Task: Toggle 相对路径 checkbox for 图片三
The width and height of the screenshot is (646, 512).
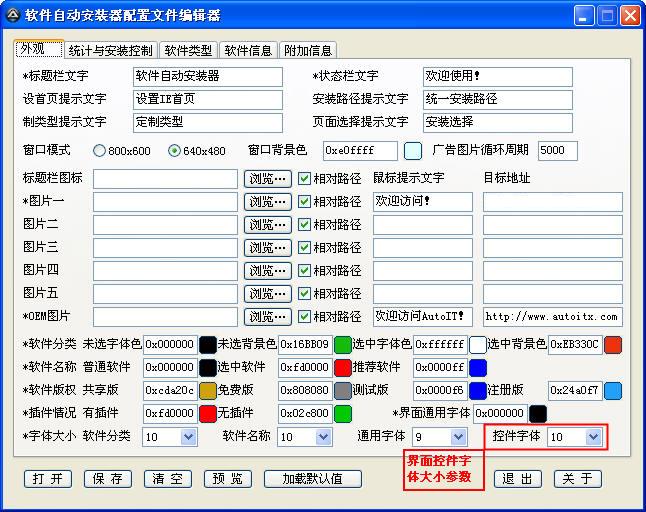Action: coord(304,248)
